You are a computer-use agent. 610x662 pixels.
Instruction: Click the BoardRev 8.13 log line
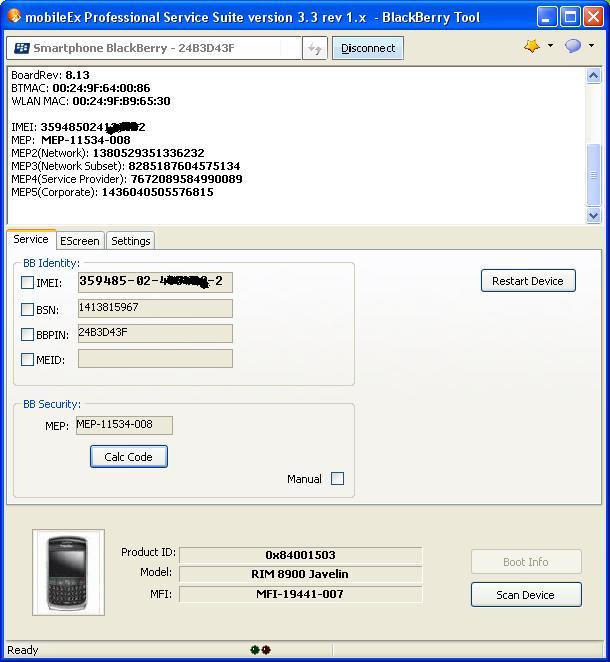point(51,75)
